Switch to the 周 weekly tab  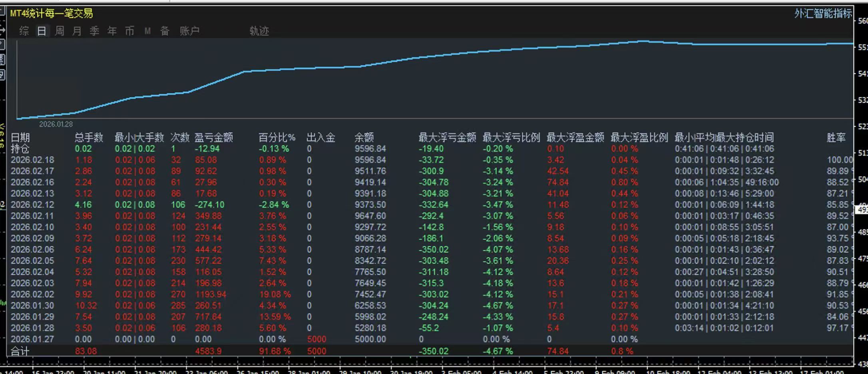(59, 31)
